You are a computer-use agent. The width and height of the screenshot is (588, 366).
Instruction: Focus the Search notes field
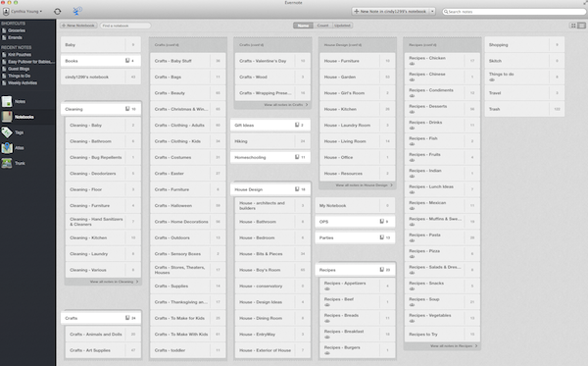(x=514, y=12)
